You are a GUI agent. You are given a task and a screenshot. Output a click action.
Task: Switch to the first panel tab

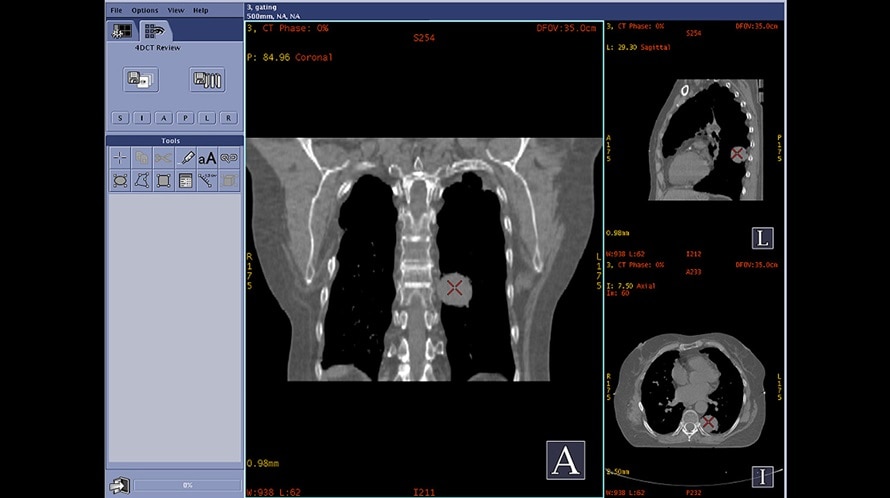tap(122, 31)
